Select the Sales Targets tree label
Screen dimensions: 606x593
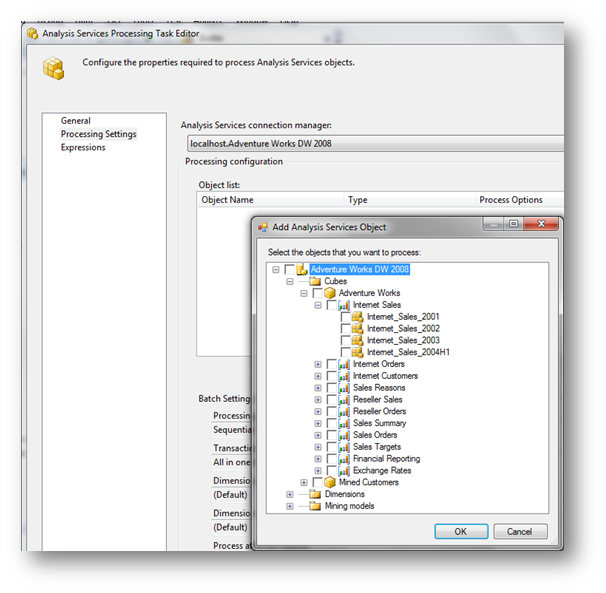377,447
